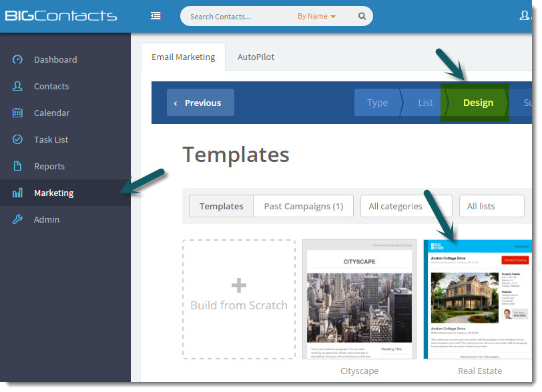Open Dashboard from the sidebar
The width and height of the screenshot is (542, 392).
coord(65,59)
